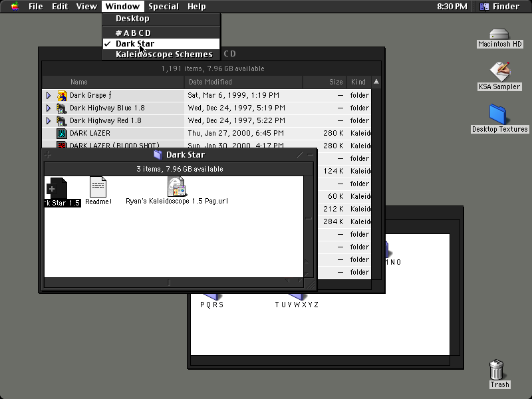
Task: Open the Special menu
Action: [164, 7]
